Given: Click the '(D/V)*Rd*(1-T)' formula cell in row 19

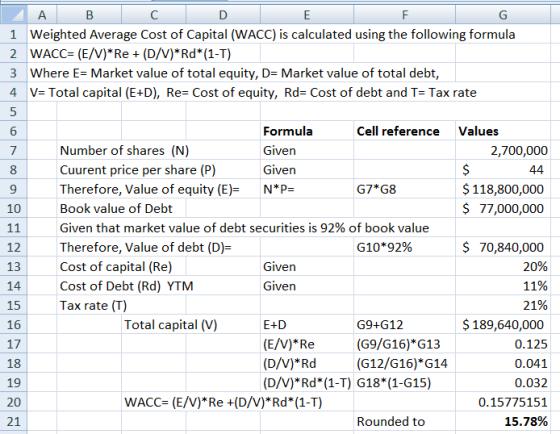Looking at the screenshot, I should pyautogui.click(x=307, y=383).
